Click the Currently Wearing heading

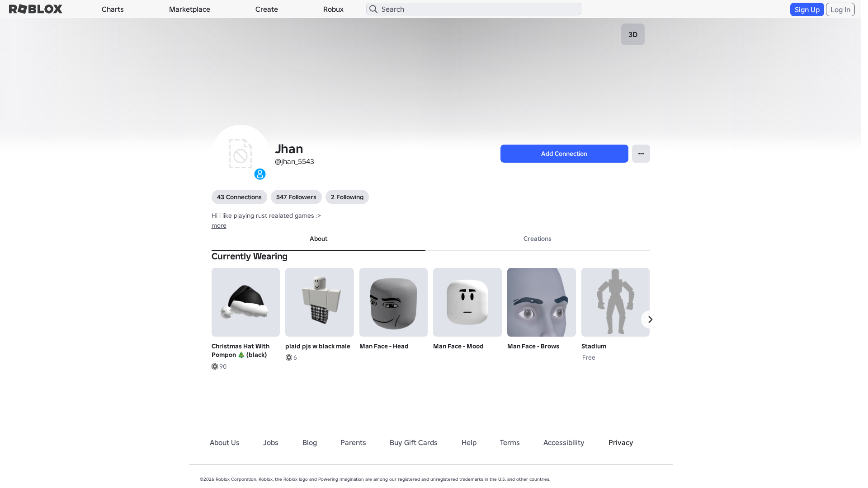[250, 257]
